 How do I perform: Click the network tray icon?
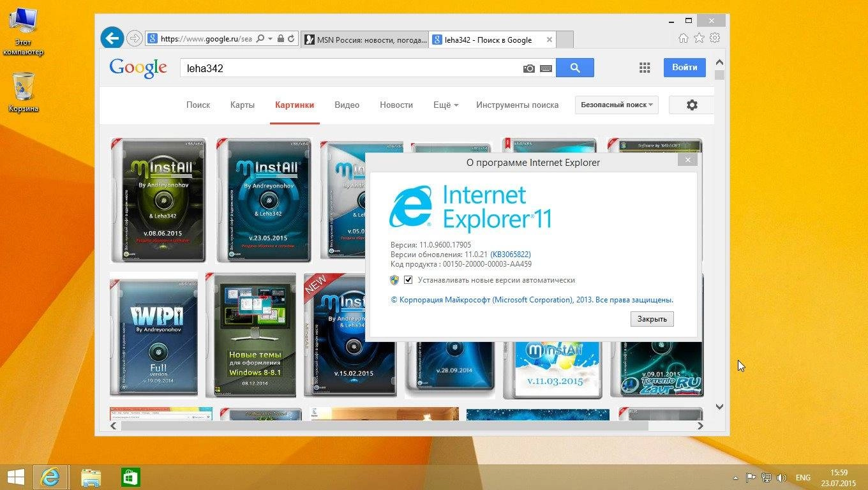[x=766, y=477]
